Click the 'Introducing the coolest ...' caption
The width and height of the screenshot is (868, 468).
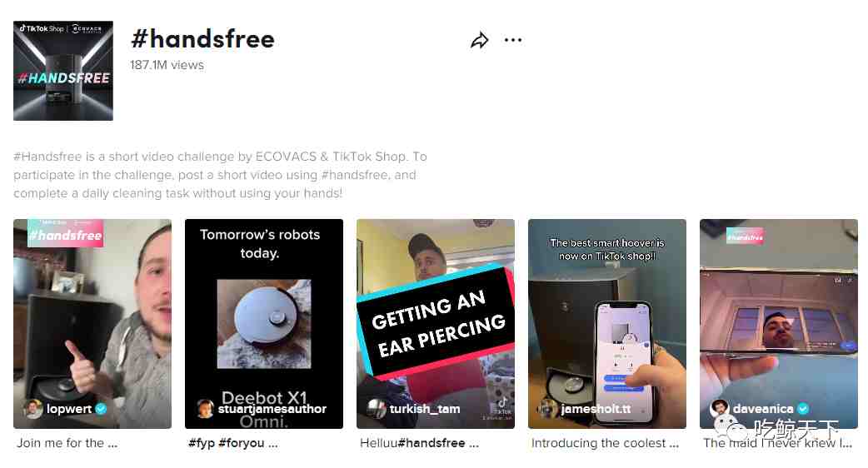[605, 443]
